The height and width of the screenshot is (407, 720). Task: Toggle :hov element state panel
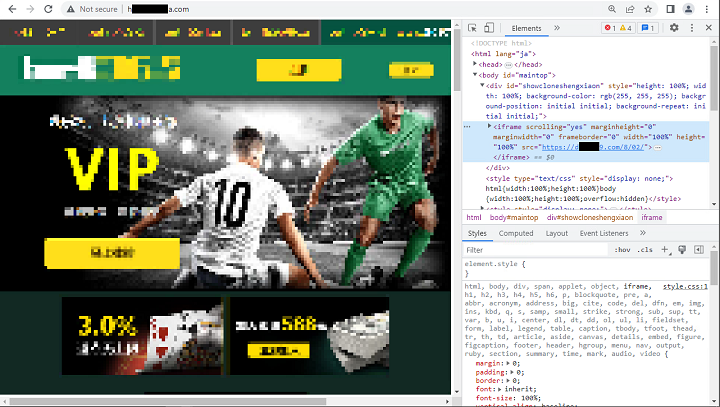pyautogui.click(x=622, y=250)
